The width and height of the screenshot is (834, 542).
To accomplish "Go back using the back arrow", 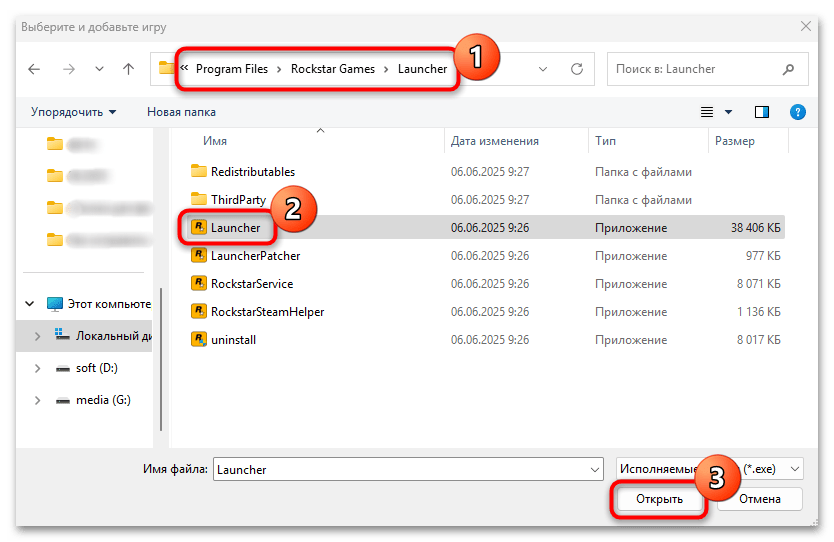I will pyautogui.click(x=34, y=69).
